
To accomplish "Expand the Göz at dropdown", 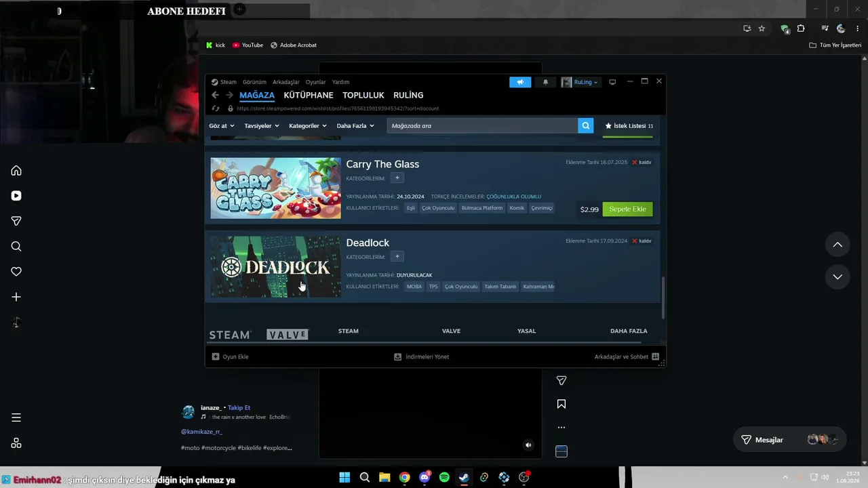I will [222, 126].
